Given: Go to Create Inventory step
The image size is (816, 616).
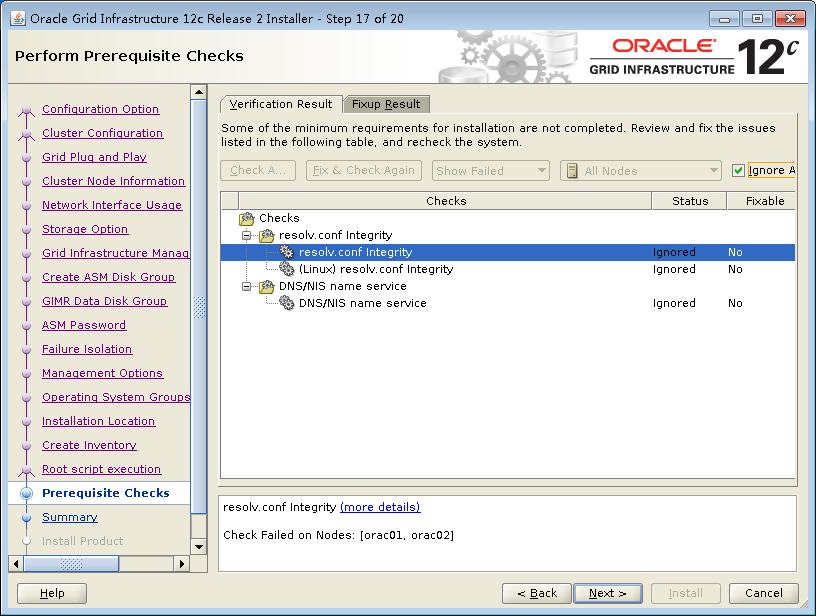Looking at the screenshot, I should point(89,445).
